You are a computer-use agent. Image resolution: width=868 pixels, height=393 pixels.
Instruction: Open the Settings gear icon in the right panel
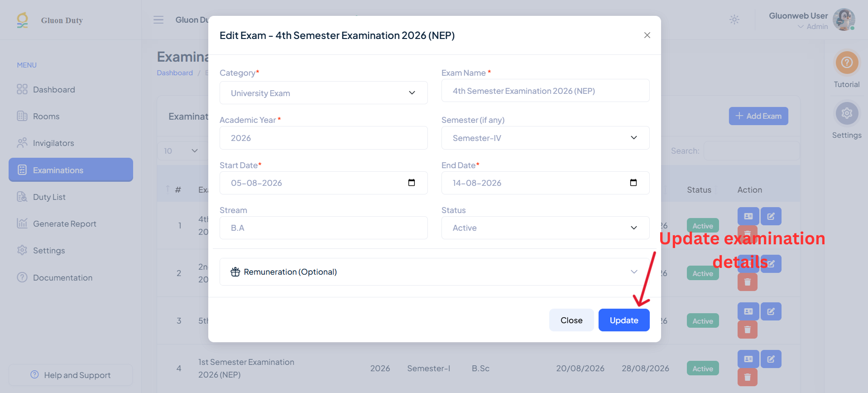point(847,113)
